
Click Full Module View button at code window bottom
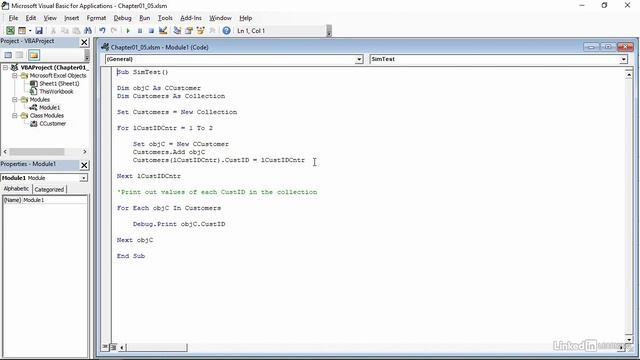click(113, 347)
